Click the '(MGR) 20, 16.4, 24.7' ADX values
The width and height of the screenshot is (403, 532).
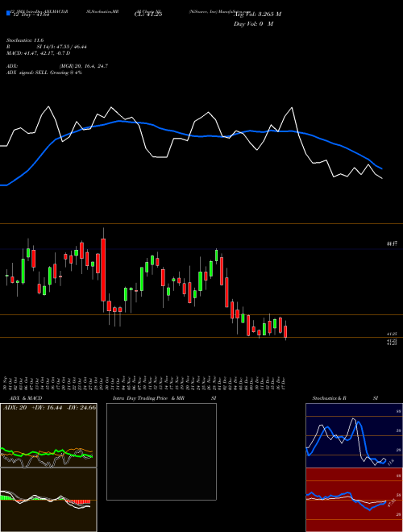click(84, 66)
